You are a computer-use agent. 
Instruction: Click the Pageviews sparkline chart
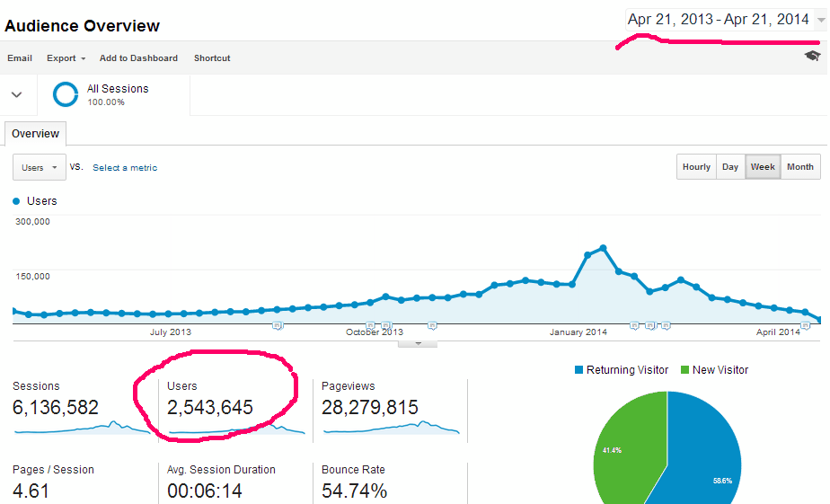392,428
